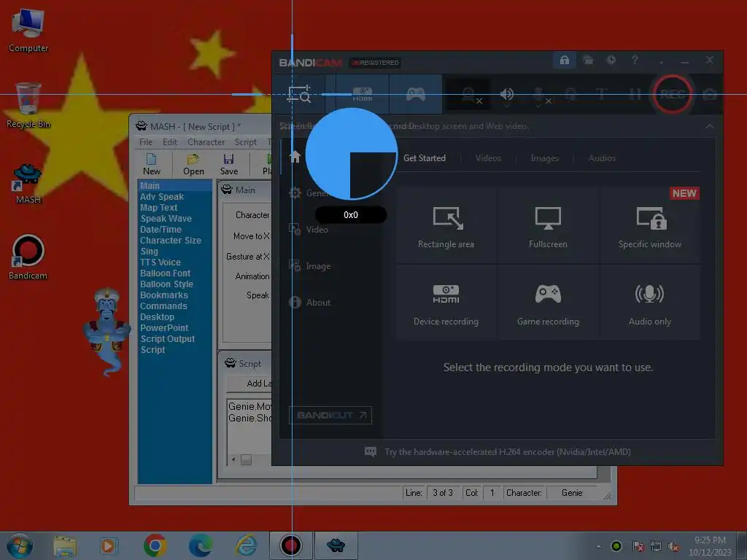Select Map Text in MASH list

click(158, 208)
